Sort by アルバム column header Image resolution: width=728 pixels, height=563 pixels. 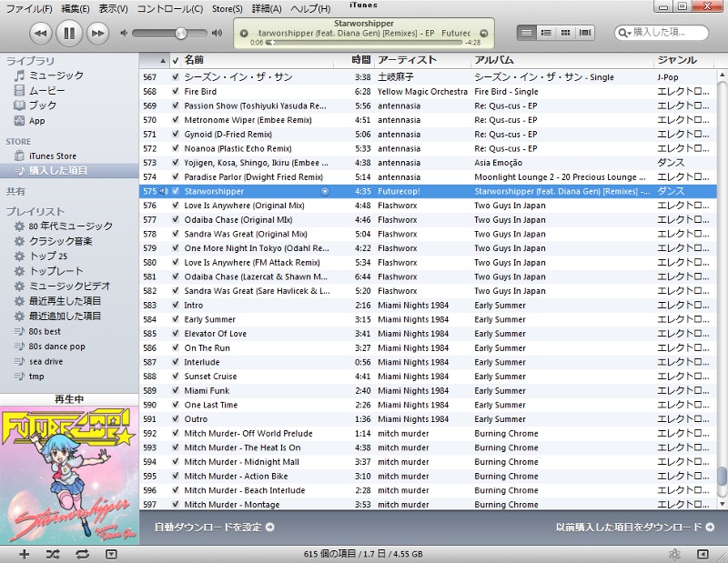click(x=561, y=60)
